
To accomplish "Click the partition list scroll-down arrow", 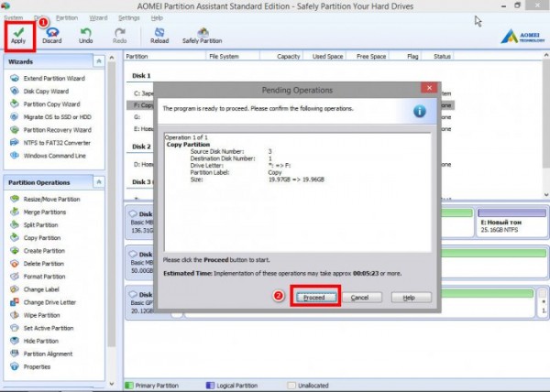I will [545, 194].
